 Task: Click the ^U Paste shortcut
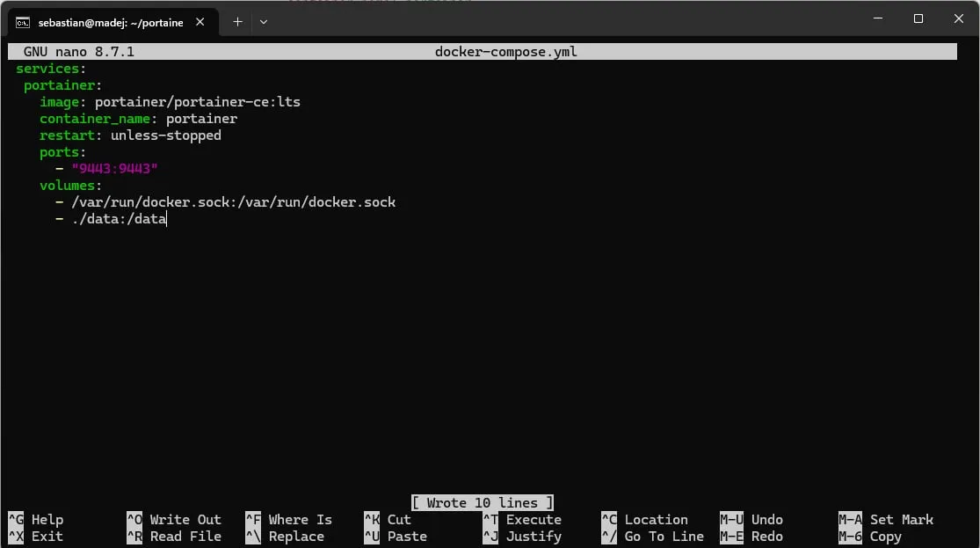pyautogui.click(x=396, y=536)
